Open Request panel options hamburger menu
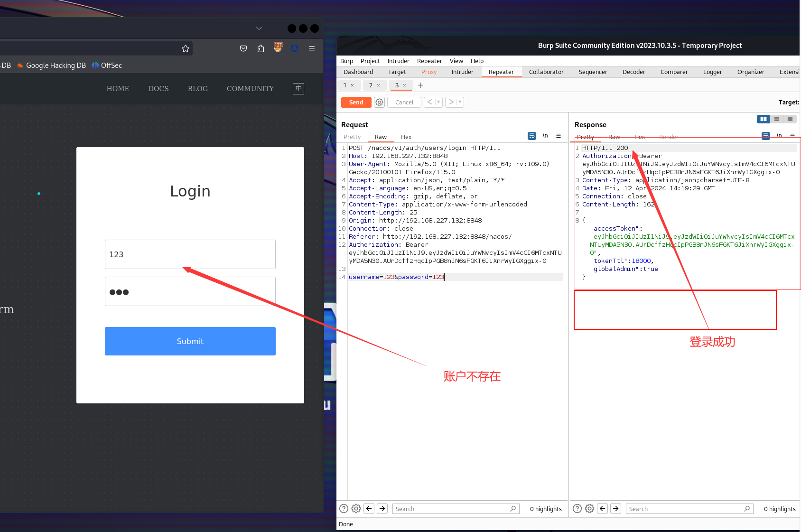Viewport: 801px width, 532px height. 559,136
